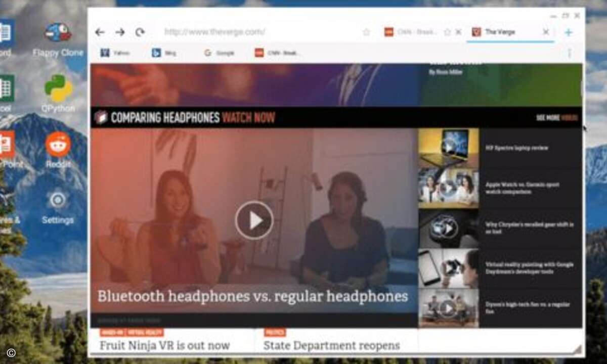Open the browser three-dot menu

pos(570,53)
